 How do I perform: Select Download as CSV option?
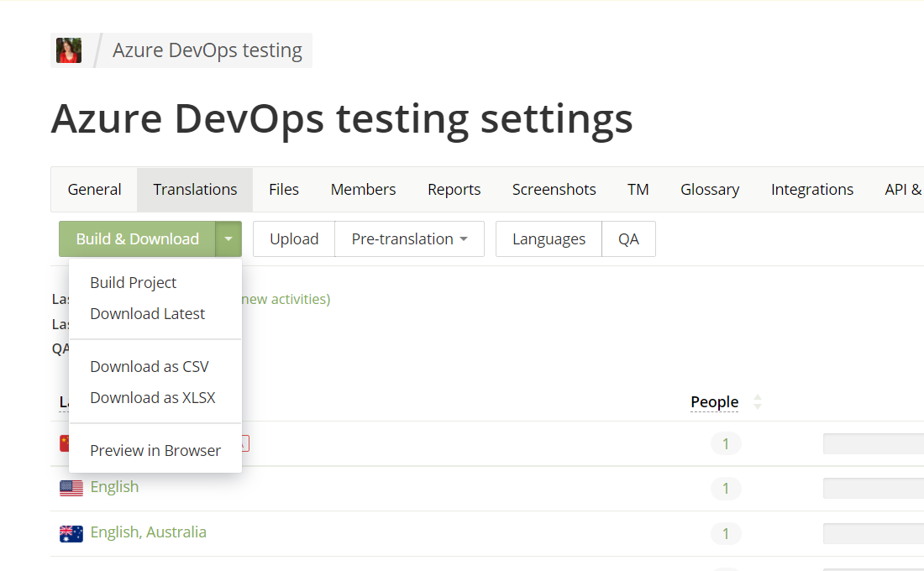150,367
